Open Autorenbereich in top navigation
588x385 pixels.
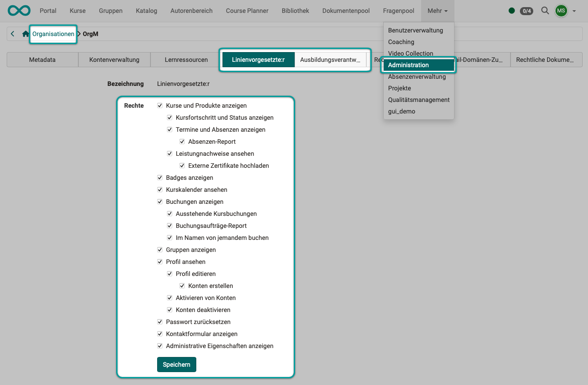point(191,11)
